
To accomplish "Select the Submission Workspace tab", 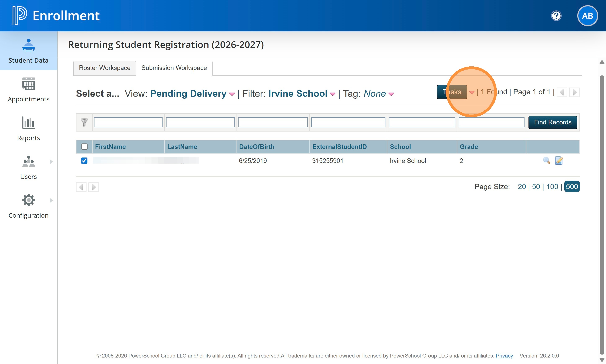I will (x=174, y=68).
